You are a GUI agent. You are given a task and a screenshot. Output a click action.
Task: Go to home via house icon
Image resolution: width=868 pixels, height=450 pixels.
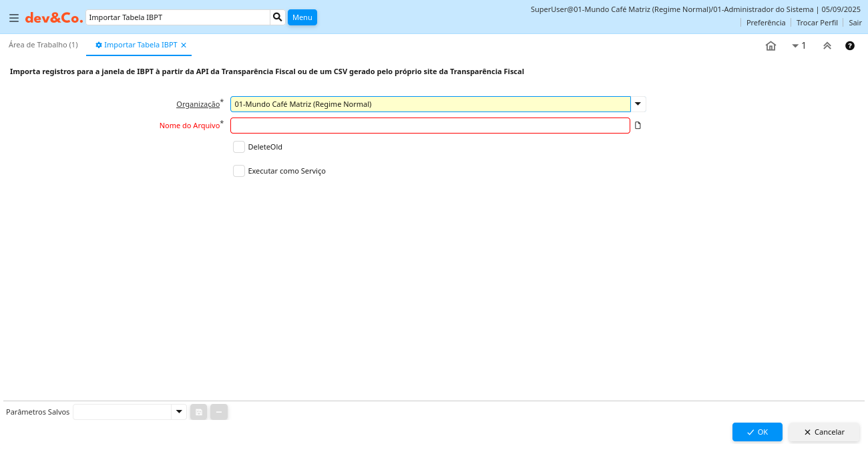click(x=771, y=46)
